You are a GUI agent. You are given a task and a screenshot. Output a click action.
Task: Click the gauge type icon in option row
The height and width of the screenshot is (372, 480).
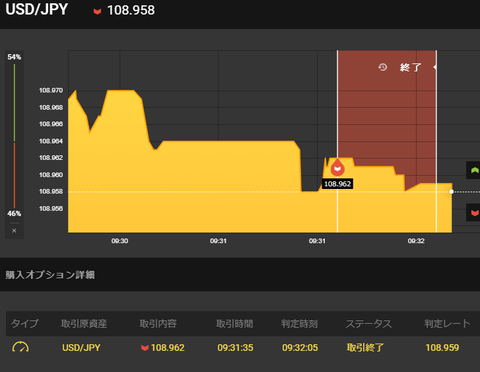pyautogui.click(x=20, y=347)
